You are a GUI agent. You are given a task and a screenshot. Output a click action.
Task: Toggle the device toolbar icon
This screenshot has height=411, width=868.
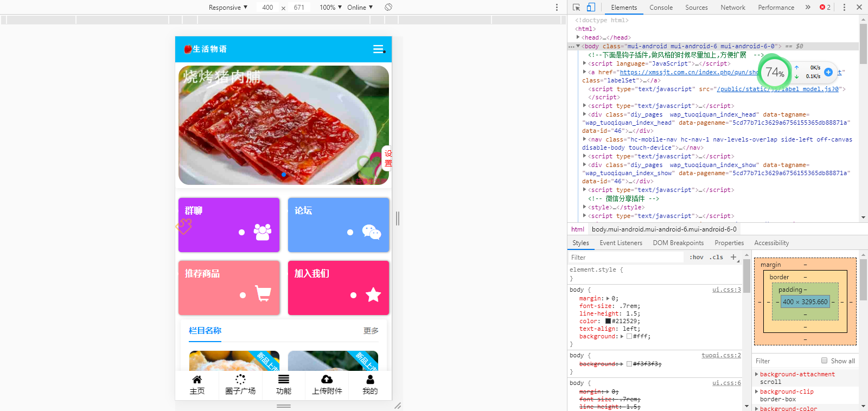pyautogui.click(x=591, y=8)
